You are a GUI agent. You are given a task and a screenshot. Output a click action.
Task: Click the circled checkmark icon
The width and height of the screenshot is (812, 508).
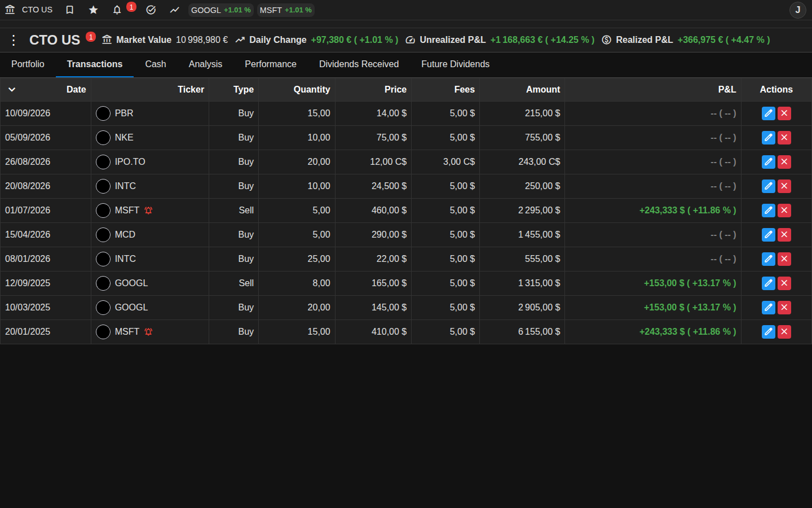151,10
